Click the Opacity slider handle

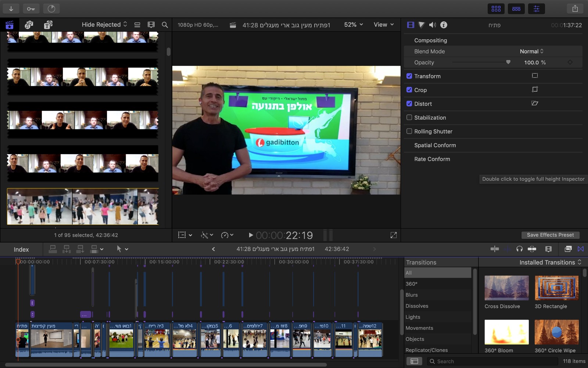pos(508,62)
